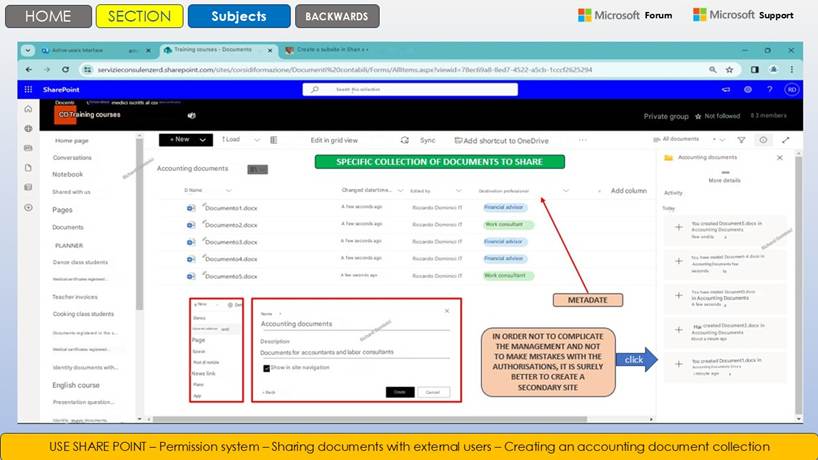818x460 pixels.
Task: Click the filter funnel icon in the command bar
Action: [741, 140]
